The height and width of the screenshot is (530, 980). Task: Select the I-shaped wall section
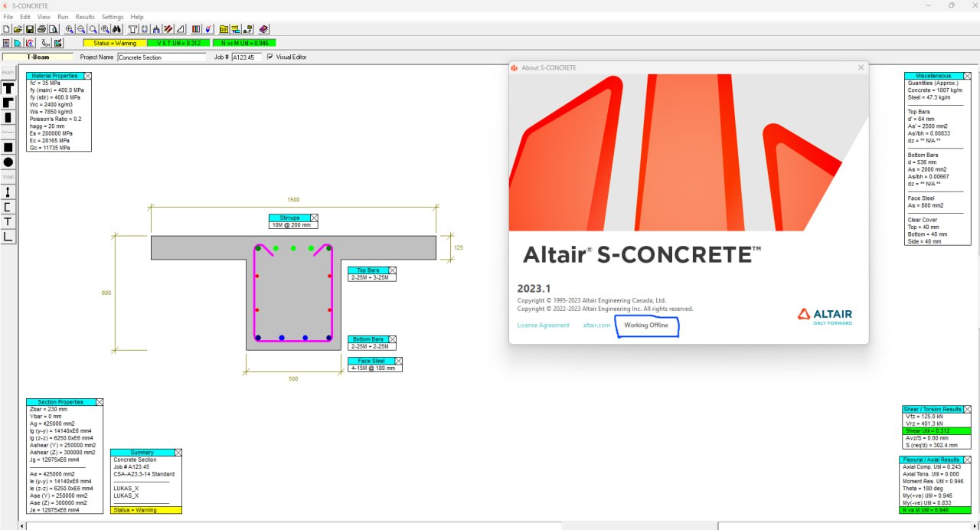click(x=8, y=192)
